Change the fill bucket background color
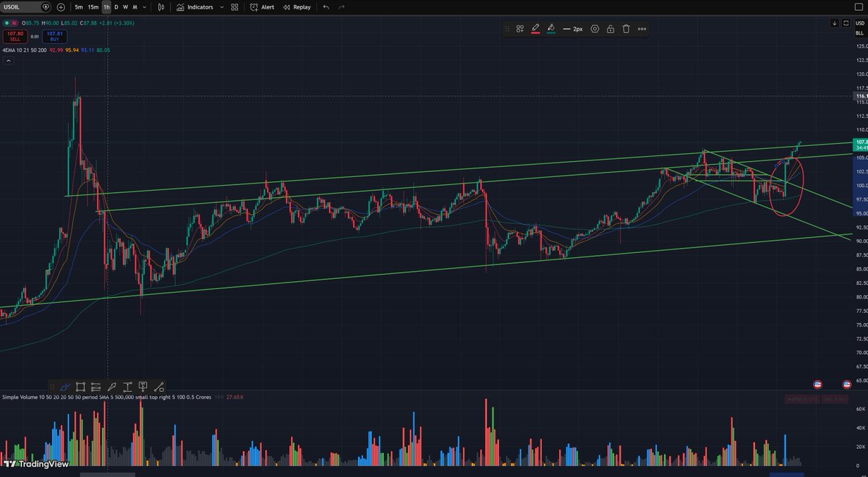This screenshot has width=868, height=477. 551,29
